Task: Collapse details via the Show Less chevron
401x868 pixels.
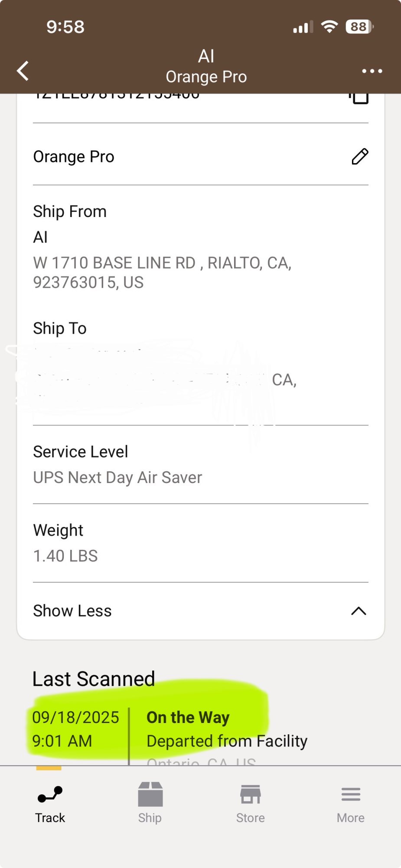Action: [x=359, y=611]
